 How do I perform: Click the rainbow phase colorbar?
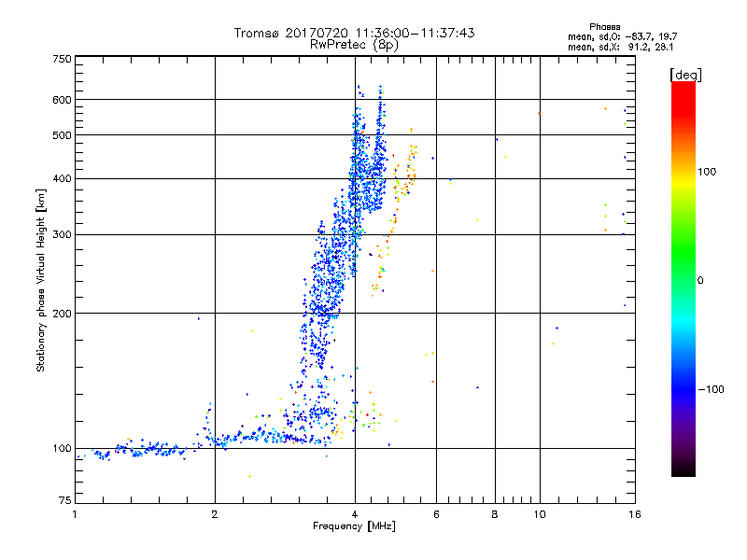pyautogui.click(x=684, y=279)
